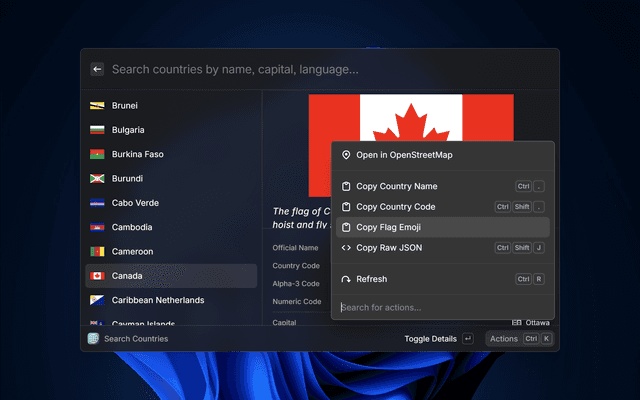Click the Enter key icon beside Toggle Details
The height and width of the screenshot is (400, 640).
pyautogui.click(x=468, y=339)
